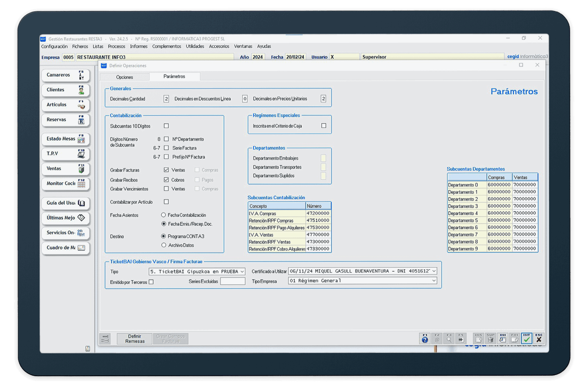Open Reservas sidebar shortcut
Image resolution: width=588 pixels, height=388 pixels.
tap(65, 120)
